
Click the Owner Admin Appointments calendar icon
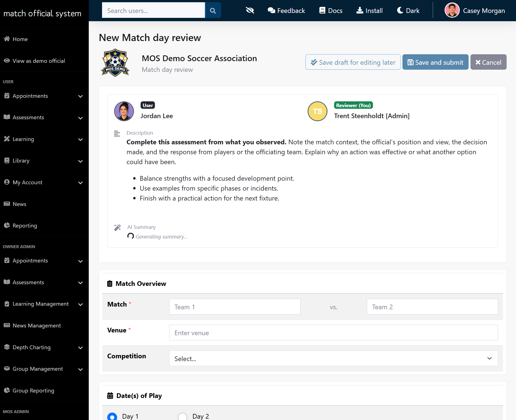click(7, 260)
